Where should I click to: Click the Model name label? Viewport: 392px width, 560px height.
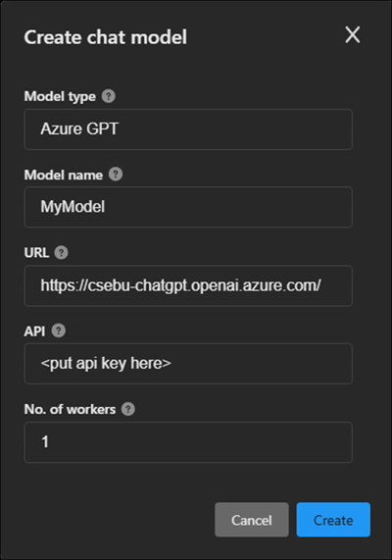tap(63, 175)
